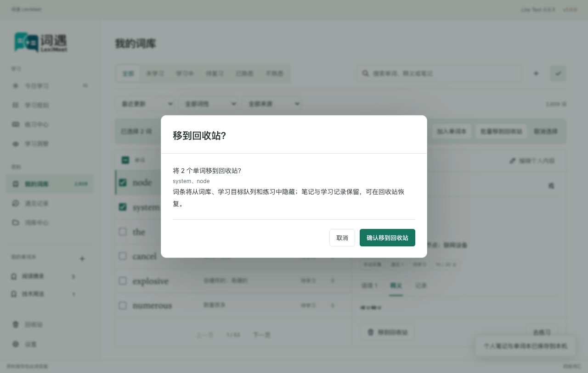This screenshot has width=588, height=373.
Task: Open the 全部词性 part-of-speech dropdown
Action: click(209, 104)
